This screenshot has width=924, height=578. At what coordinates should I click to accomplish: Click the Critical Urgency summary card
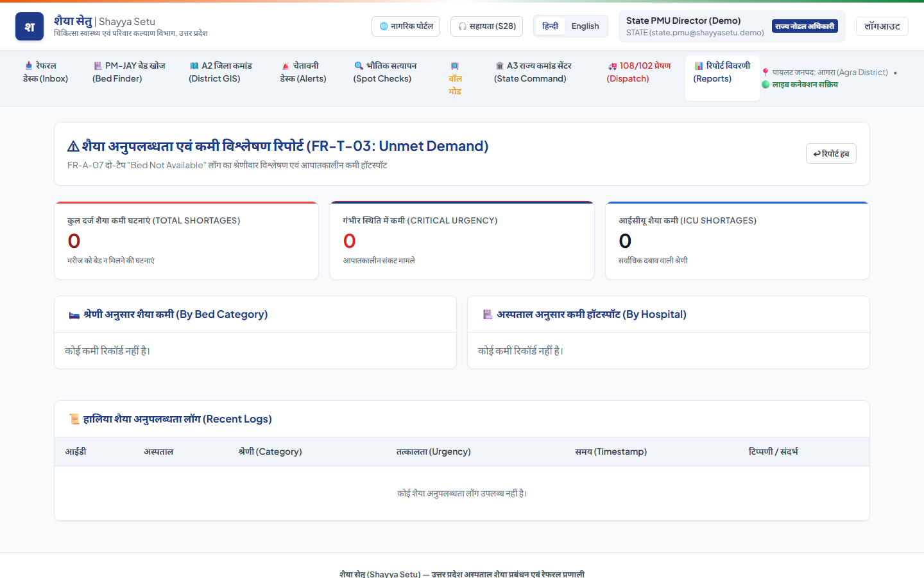tap(462, 241)
